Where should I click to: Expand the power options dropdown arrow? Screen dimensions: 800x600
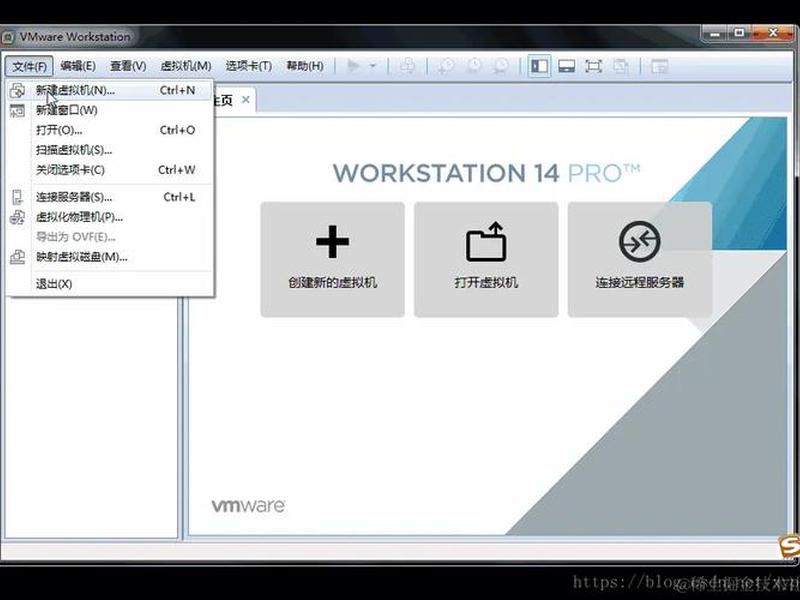[372, 66]
